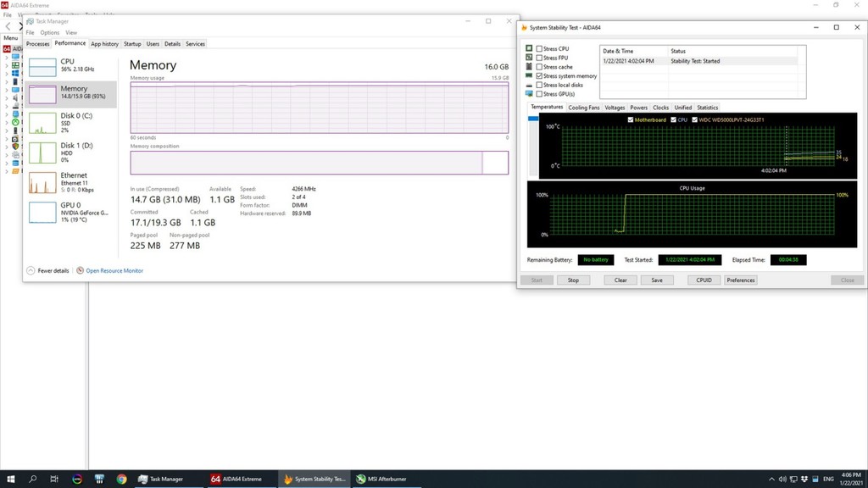Expand the tree node beside speaker icon
The height and width of the screenshot is (488, 868).
(7, 98)
